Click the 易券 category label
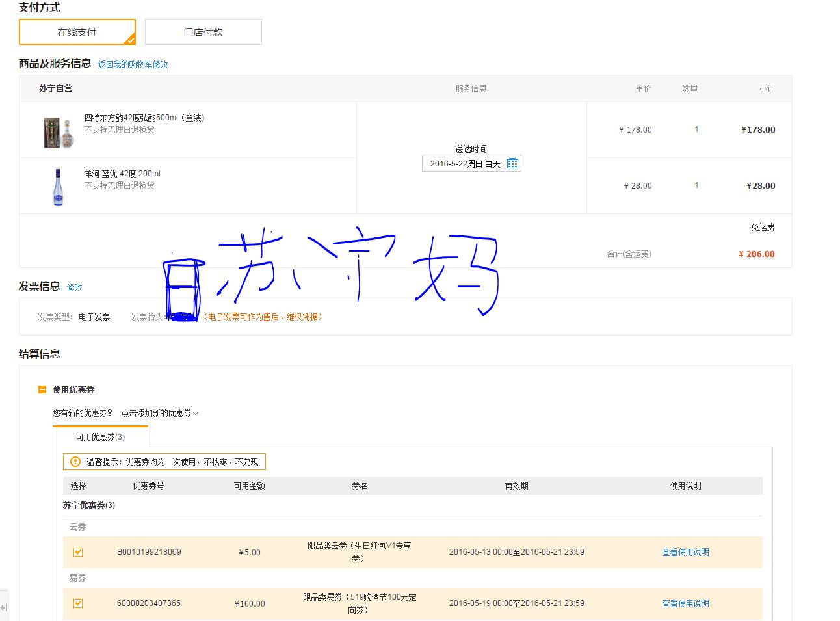Viewport: 840px width, 621px height. click(77, 578)
